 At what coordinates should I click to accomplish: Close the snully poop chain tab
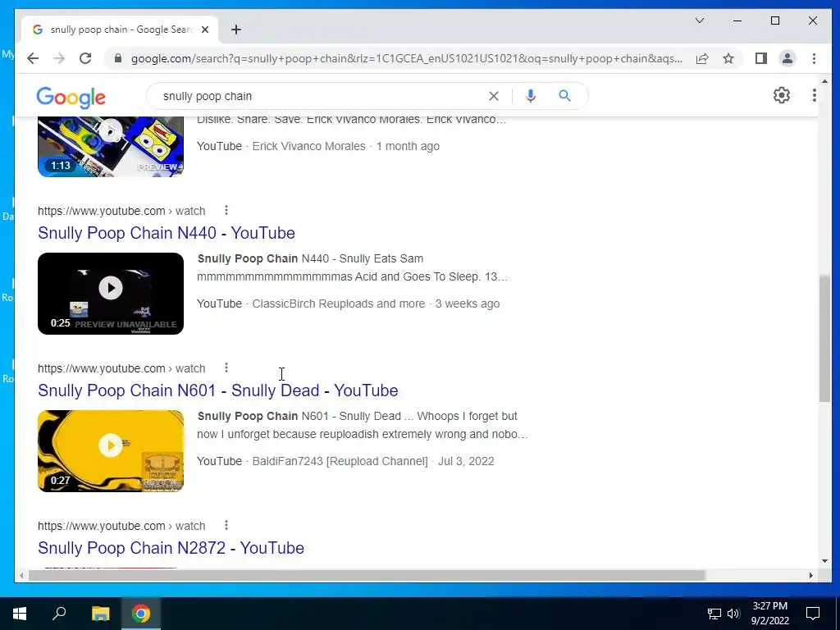(204, 30)
